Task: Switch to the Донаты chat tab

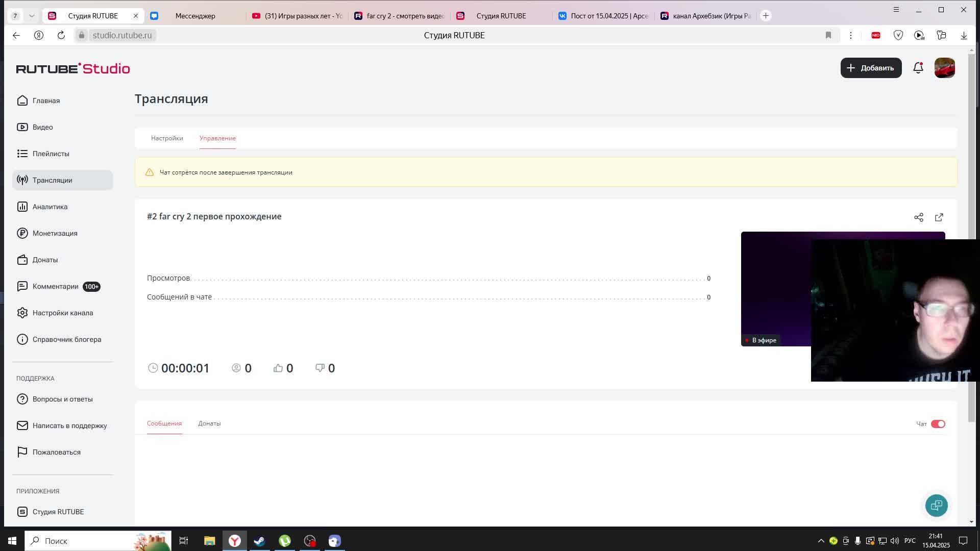Action: (209, 423)
